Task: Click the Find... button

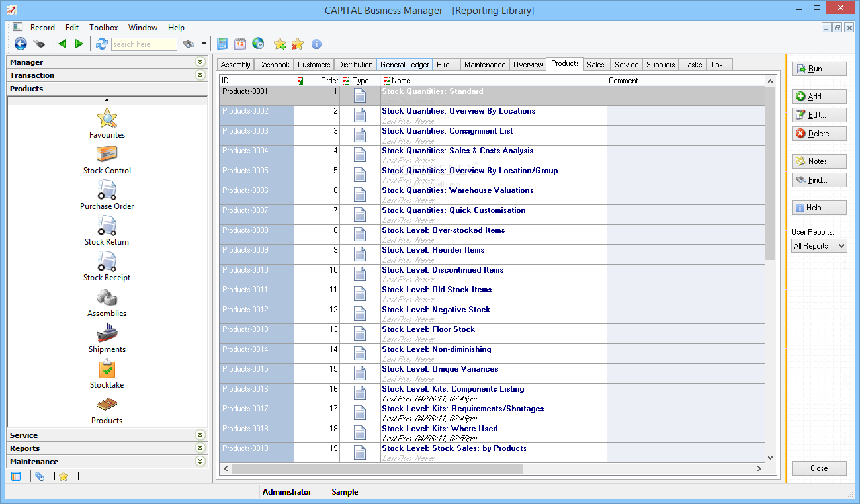Action: click(x=819, y=180)
